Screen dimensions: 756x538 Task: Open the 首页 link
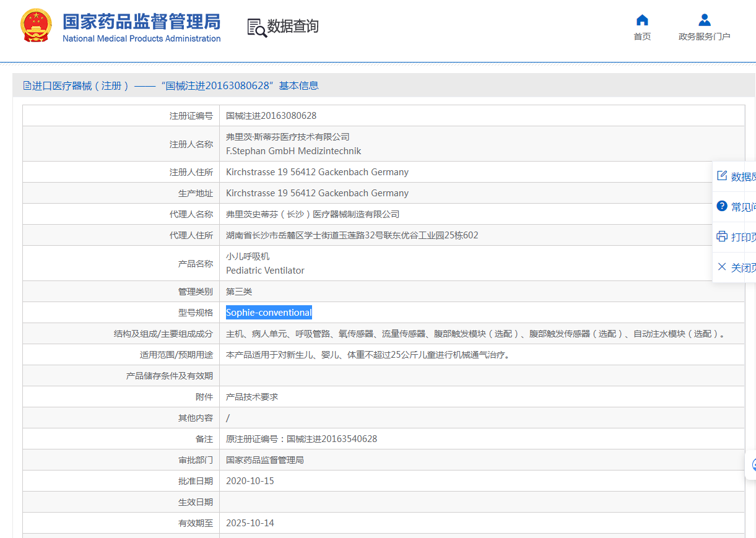(x=642, y=37)
